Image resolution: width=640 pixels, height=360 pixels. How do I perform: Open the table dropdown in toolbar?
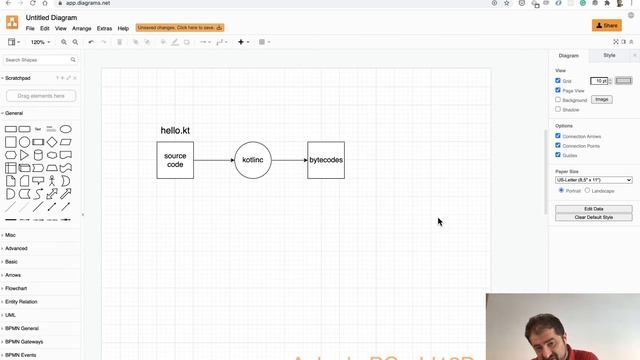coord(264,42)
